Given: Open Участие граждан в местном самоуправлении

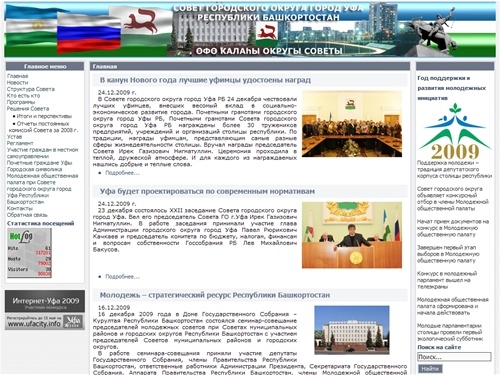Looking at the screenshot, I should pyautogui.click(x=43, y=153).
